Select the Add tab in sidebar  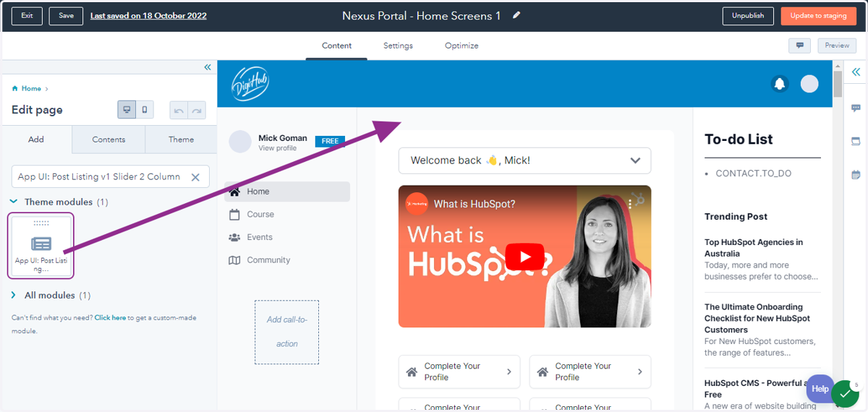tap(36, 140)
